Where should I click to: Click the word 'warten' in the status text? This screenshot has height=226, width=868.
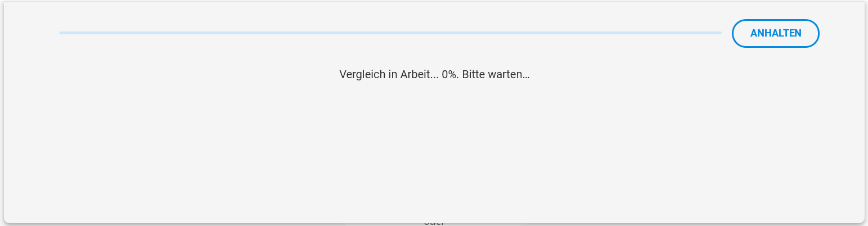[x=507, y=74]
